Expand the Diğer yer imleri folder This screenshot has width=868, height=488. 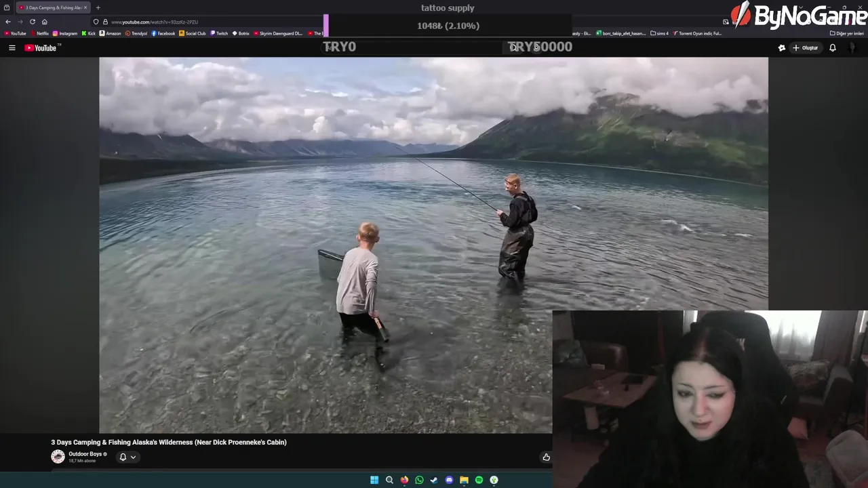847,33
